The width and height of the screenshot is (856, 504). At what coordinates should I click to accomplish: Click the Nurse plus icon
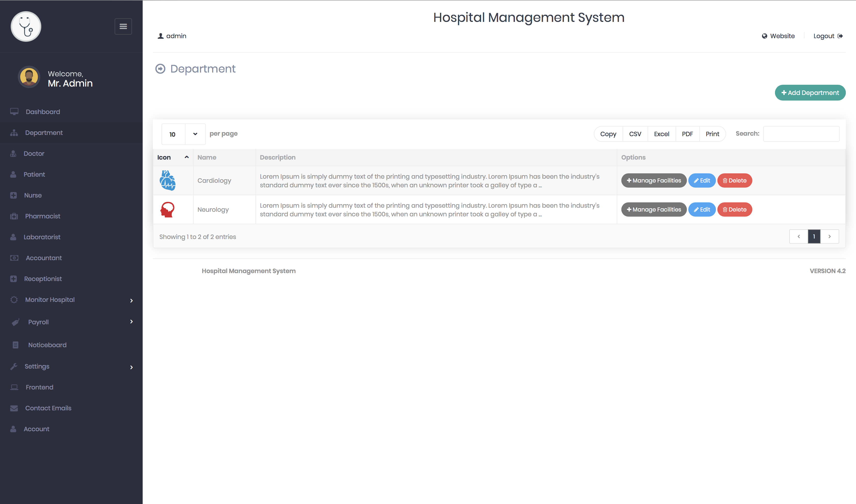(x=13, y=195)
